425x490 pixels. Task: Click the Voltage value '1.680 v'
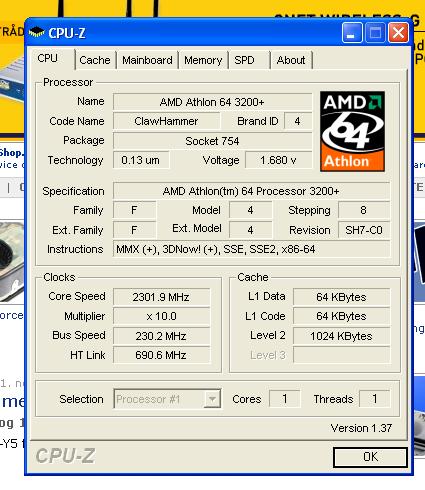tap(279, 160)
